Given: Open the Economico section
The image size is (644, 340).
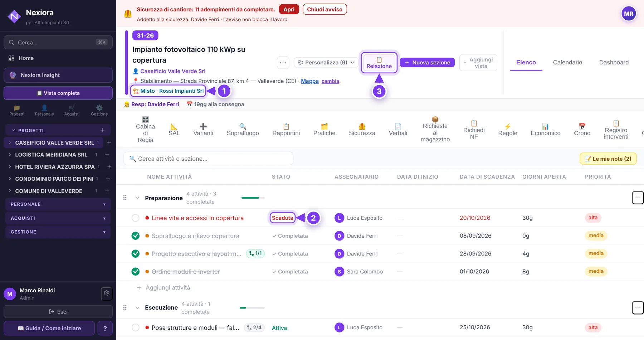Looking at the screenshot, I should (546, 130).
